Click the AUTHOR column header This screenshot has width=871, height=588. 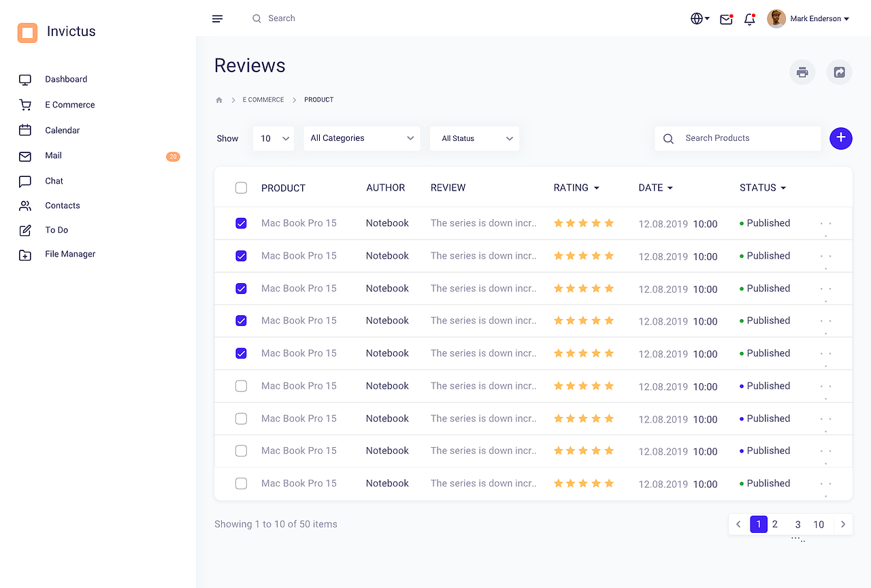(386, 188)
